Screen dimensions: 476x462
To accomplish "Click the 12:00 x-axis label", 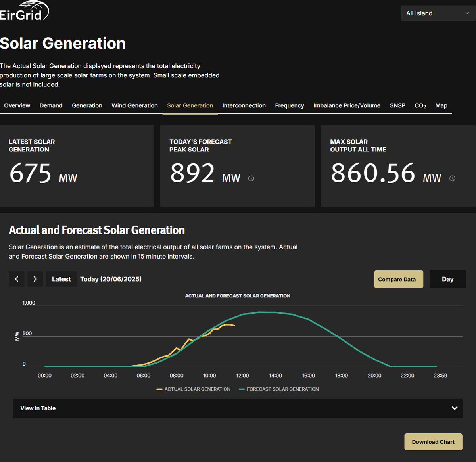I will point(242,375).
